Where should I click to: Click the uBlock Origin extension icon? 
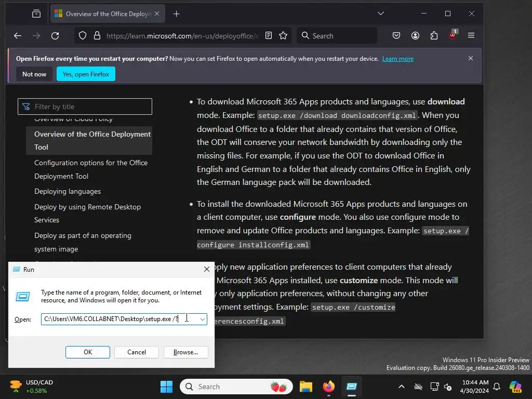click(453, 35)
